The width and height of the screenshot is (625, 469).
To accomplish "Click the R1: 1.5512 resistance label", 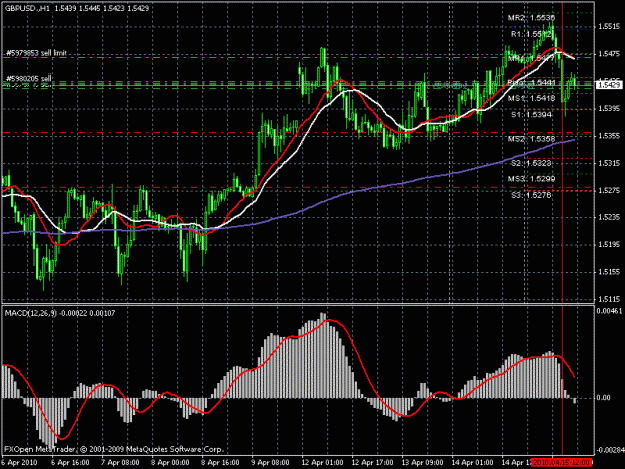I will [x=532, y=34].
